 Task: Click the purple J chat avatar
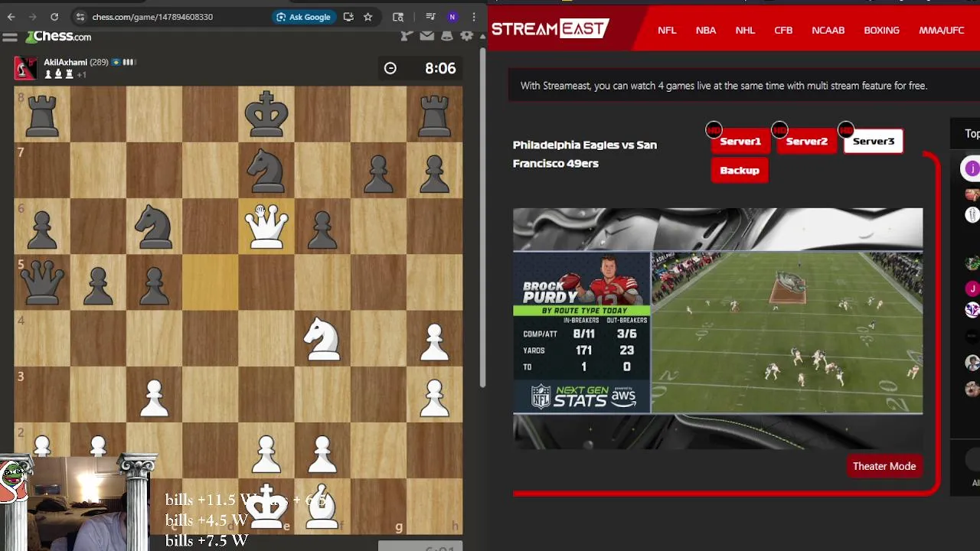click(x=972, y=168)
